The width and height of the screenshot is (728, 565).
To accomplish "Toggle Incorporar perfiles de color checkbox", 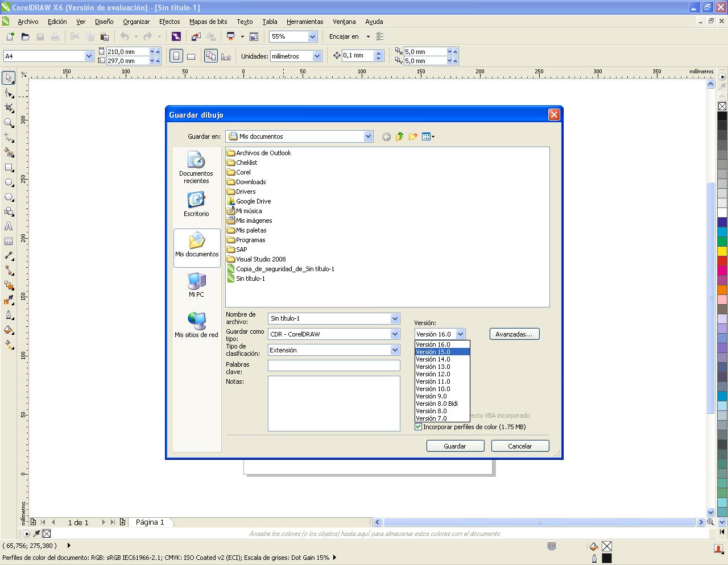I will pyautogui.click(x=419, y=427).
